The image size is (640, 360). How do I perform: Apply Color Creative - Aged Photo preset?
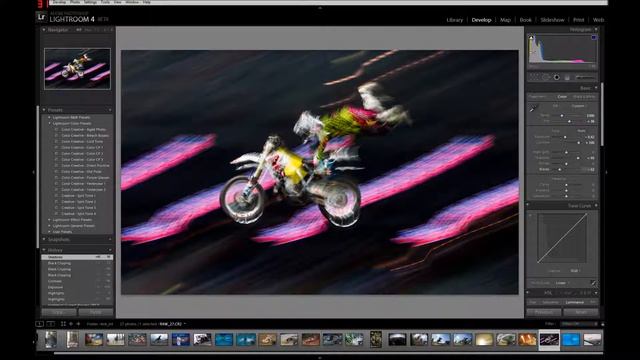84,129
